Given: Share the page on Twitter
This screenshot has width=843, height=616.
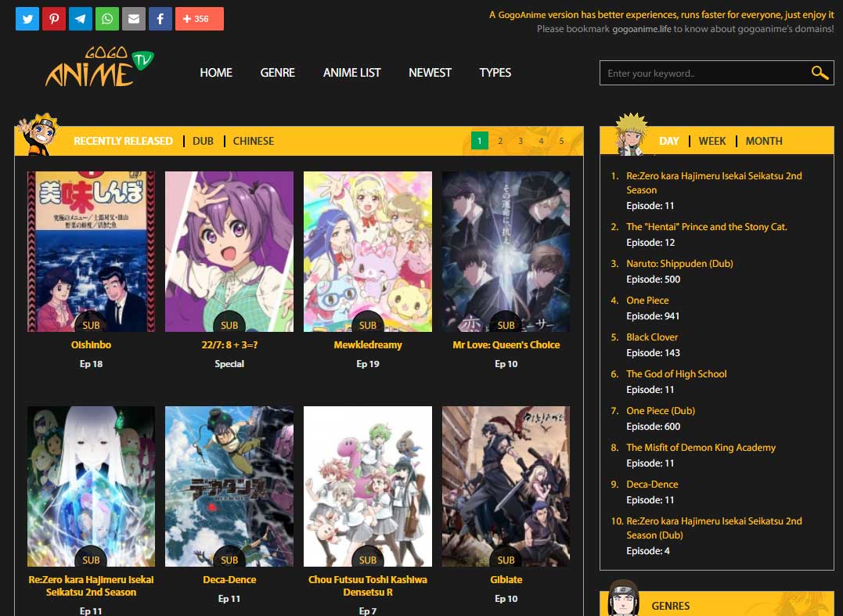Looking at the screenshot, I should pos(27,18).
